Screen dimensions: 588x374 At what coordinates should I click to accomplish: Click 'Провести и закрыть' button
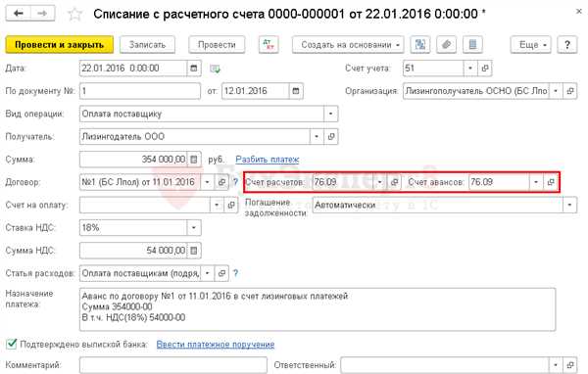click(59, 45)
